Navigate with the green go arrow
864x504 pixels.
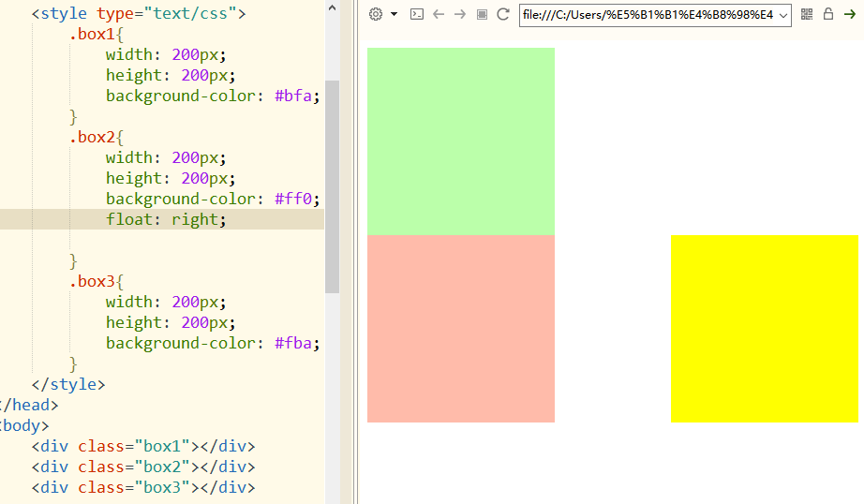(850, 14)
